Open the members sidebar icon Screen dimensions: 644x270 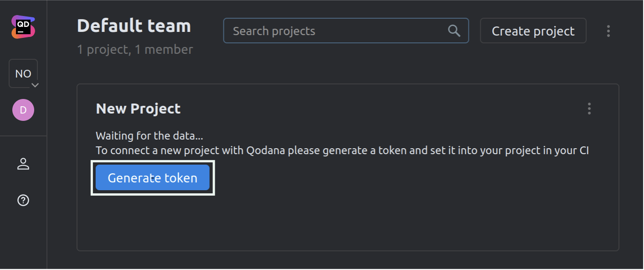click(23, 164)
